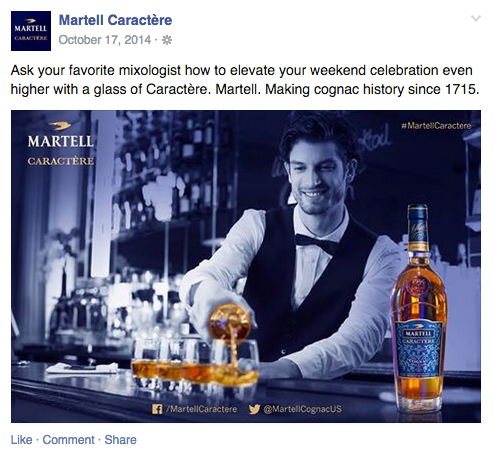Click the Martell cognac bottle in photo

click(418, 306)
